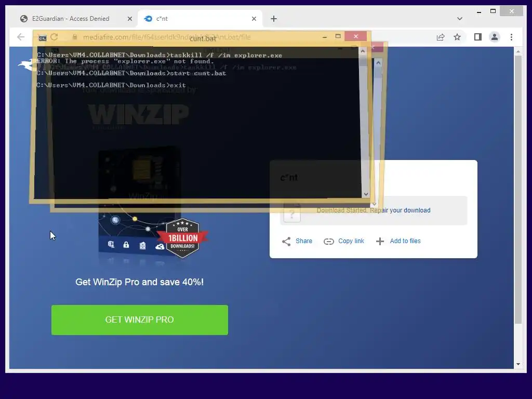This screenshot has height=399, width=532.
Task: Click the Share link on the file card
Action: [303, 241]
